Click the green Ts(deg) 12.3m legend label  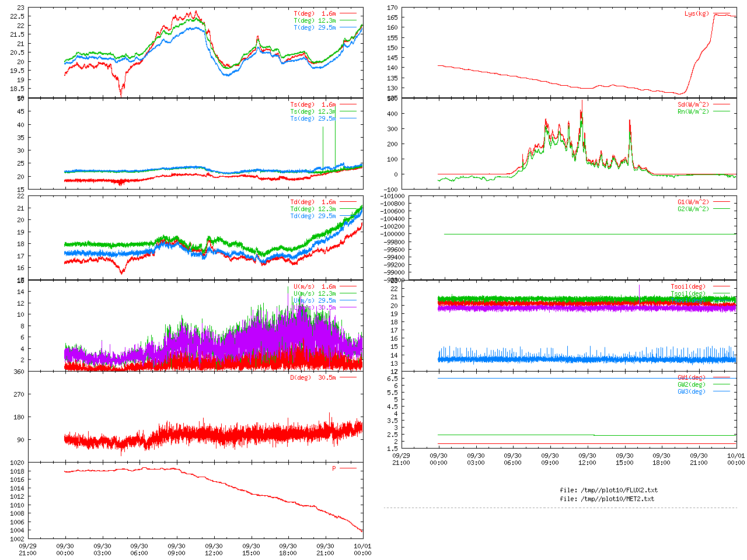(x=313, y=111)
